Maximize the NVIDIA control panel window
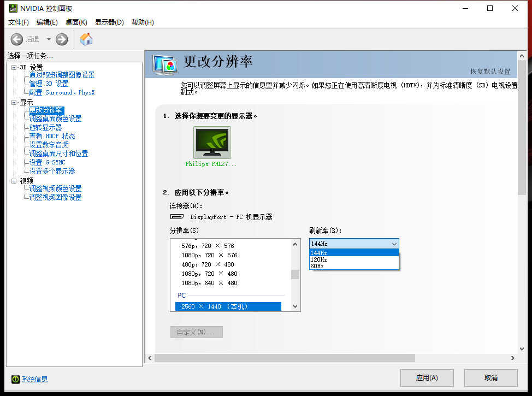This screenshot has height=396, width=532. [490, 8]
